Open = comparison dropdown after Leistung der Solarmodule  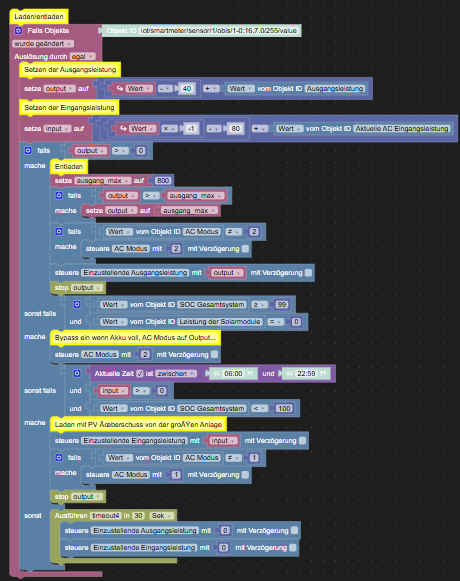276,322
